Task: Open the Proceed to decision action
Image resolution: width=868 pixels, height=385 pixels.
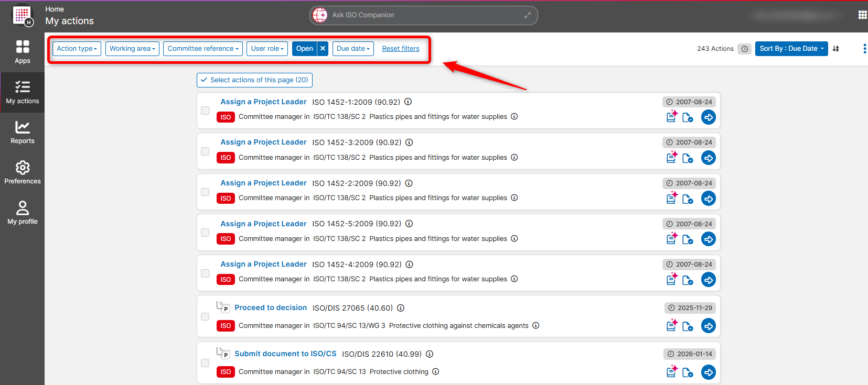Action: point(271,307)
